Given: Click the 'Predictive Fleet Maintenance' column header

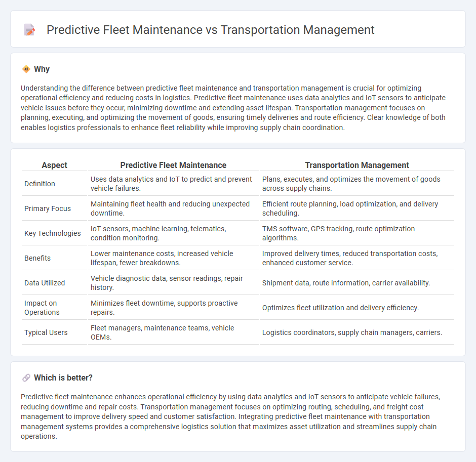Looking at the screenshot, I should click(x=173, y=165).
